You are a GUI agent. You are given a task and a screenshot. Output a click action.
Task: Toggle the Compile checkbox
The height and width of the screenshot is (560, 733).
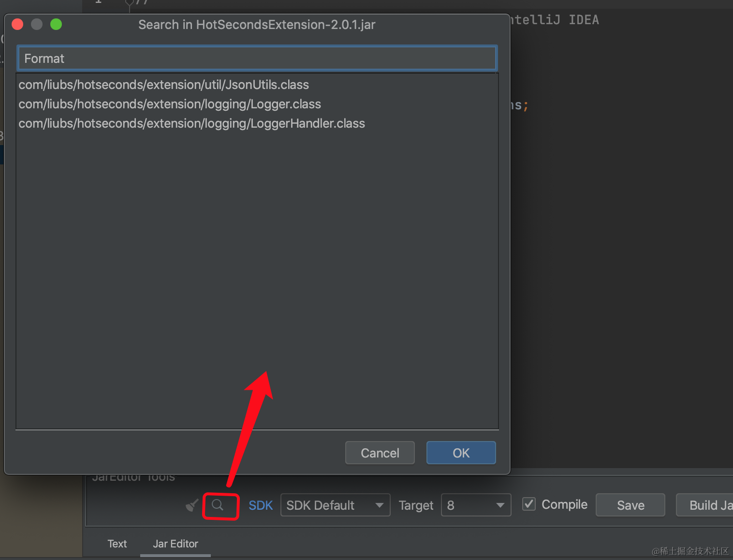529,504
